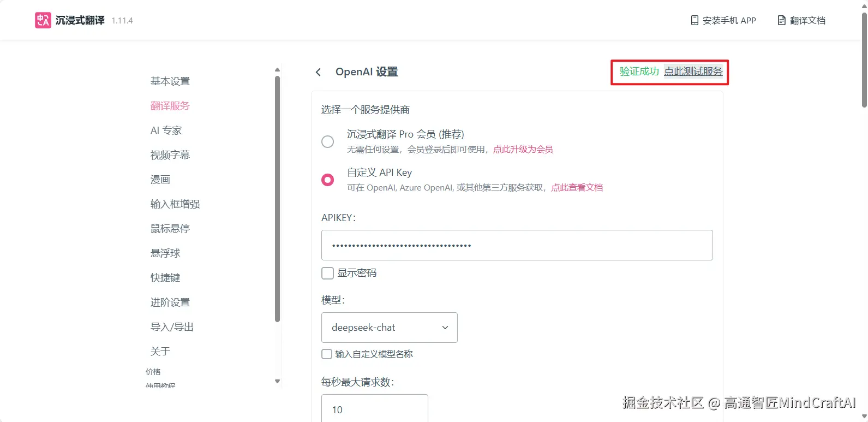Image resolution: width=868 pixels, height=422 pixels.
Task: Click the 沉浸式翻译 logo icon
Action: point(43,20)
